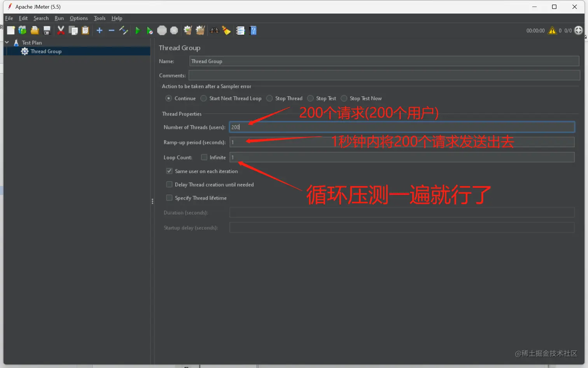Open the Tools menu
The height and width of the screenshot is (368, 588).
point(100,18)
